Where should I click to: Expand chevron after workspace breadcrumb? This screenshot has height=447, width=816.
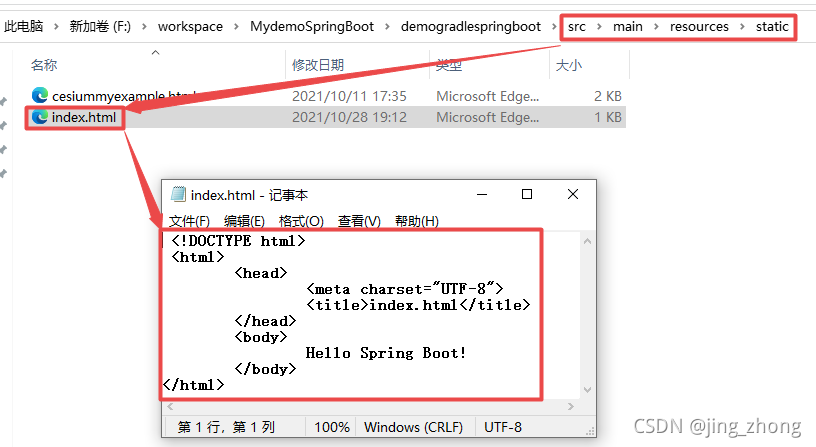click(236, 27)
